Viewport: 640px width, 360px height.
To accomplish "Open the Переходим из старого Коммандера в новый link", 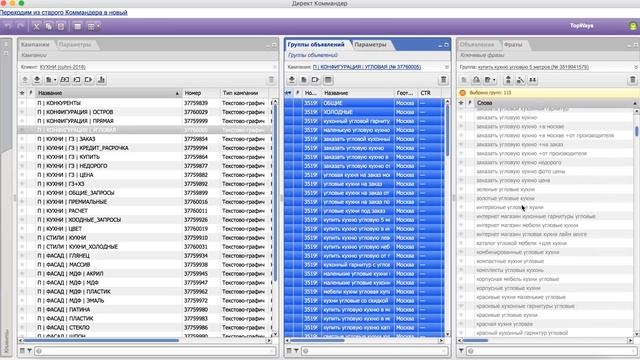I will pos(64,13).
